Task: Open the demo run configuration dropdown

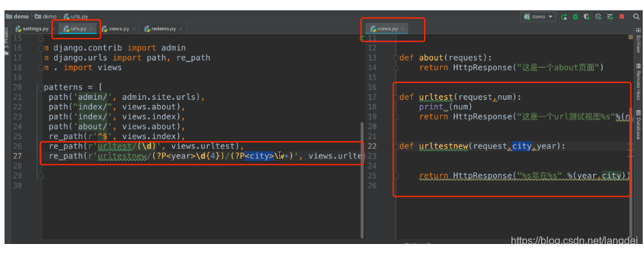Action: (538, 17)
